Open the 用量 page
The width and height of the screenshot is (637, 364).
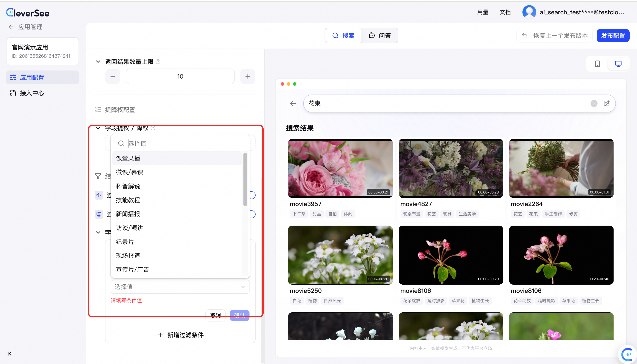pos(483,12)
